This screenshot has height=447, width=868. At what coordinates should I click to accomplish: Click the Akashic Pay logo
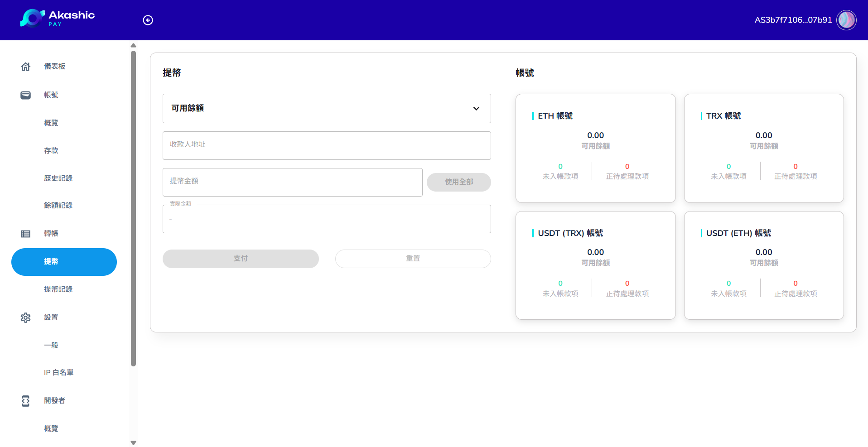coord(57,19)
